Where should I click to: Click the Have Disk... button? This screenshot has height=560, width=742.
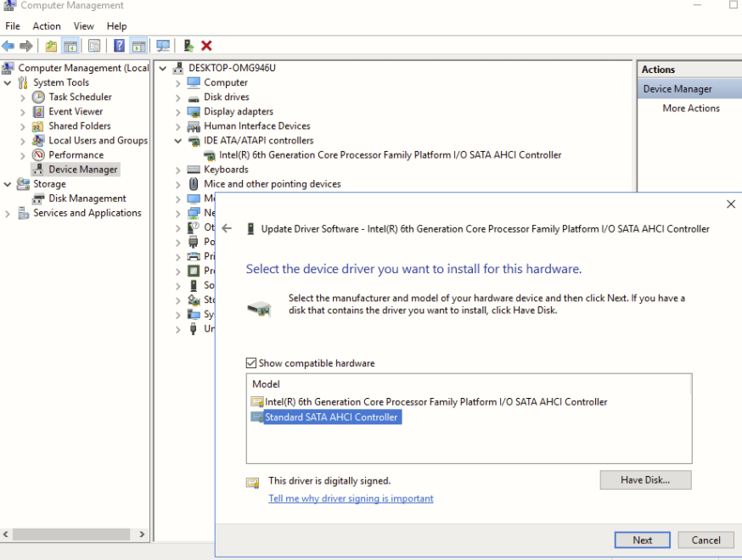pos(645,479)
